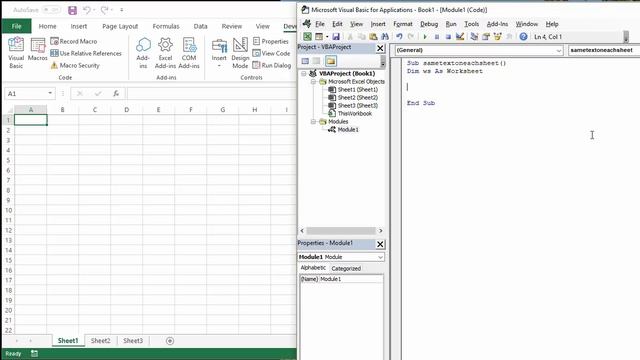Click the Break (pause) icon in VBA toolbar
Image resolution: width=640 pixels, height=360 pixels.
pos(437,37)
